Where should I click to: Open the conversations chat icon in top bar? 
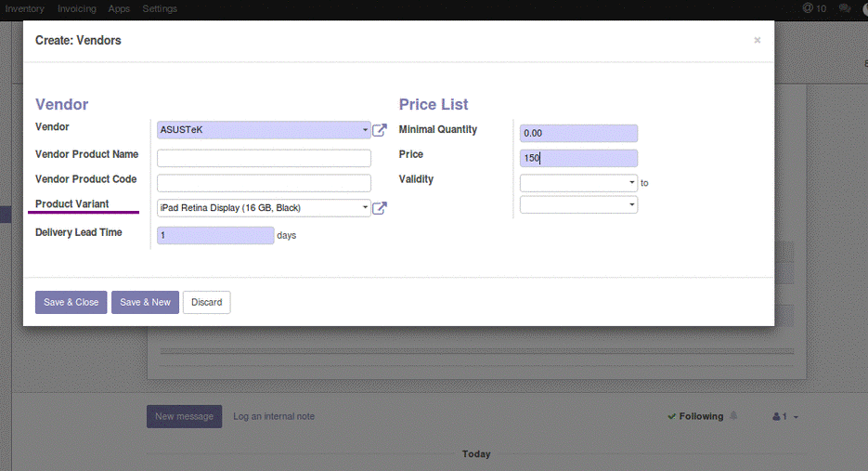(845, 8)
